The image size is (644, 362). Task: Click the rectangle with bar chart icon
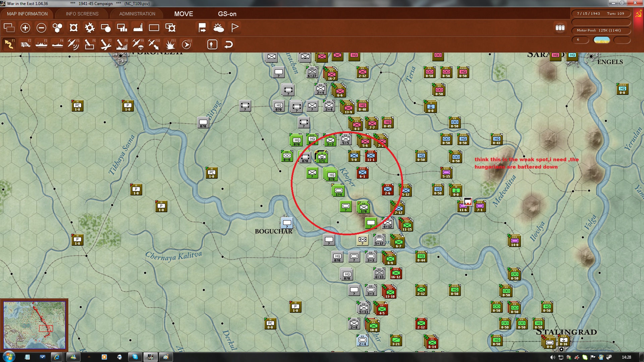[x=122, y=27]
